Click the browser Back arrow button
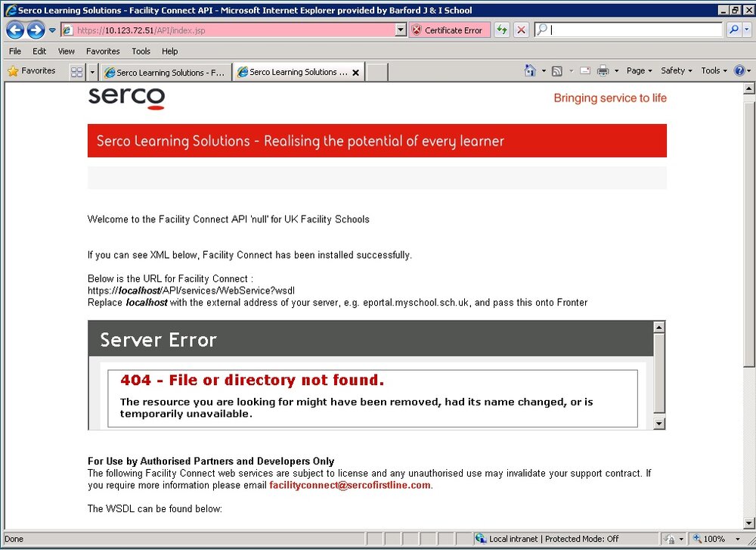Image resolution: width=756 pixels, height=550 pixels. 15,30
